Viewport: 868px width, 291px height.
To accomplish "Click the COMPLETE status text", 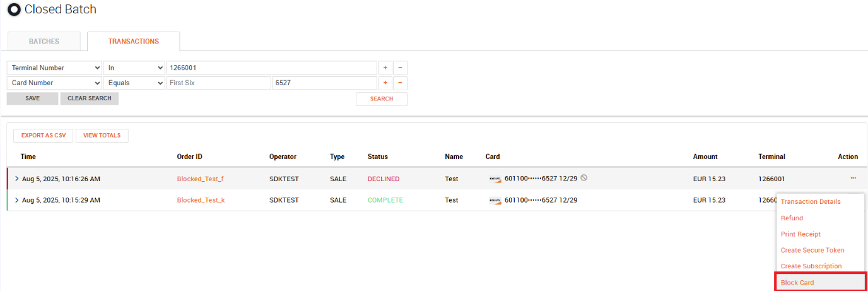I will (385, 201).
